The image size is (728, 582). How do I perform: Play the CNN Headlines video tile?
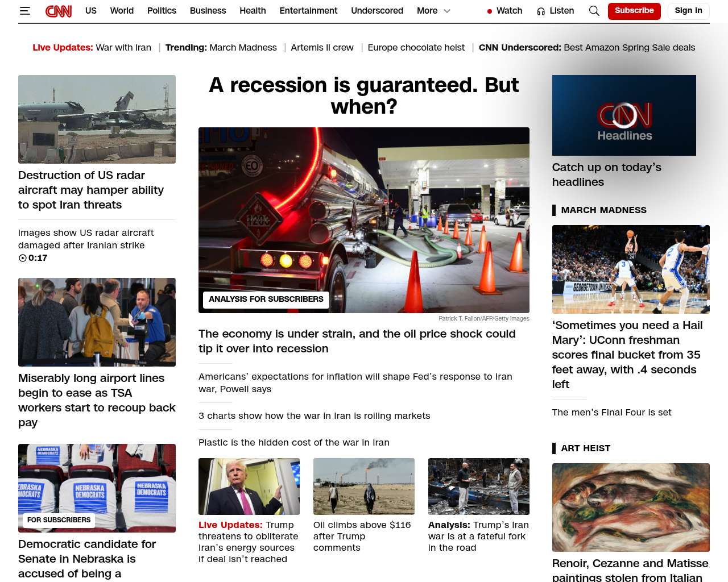(x=624, y=115)
